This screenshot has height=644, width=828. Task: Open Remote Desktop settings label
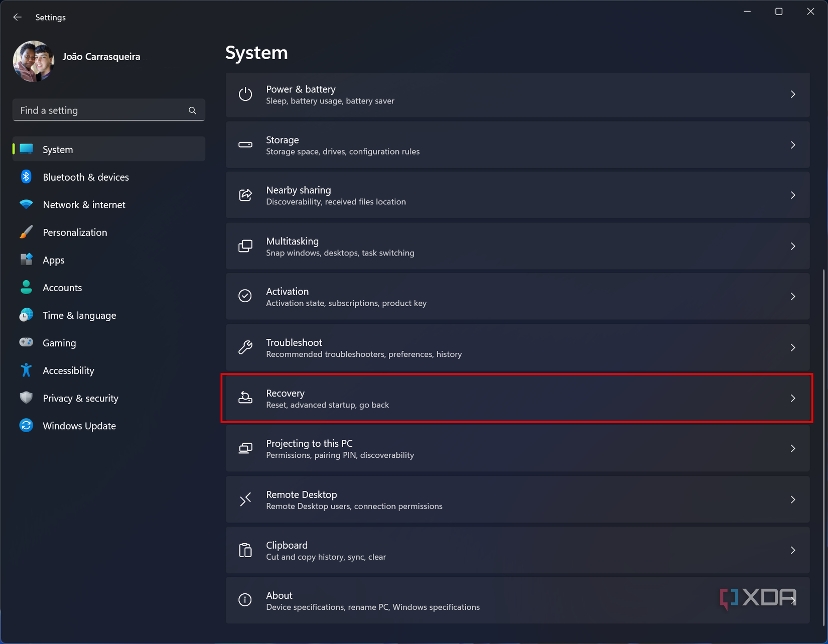coord(301,494)
